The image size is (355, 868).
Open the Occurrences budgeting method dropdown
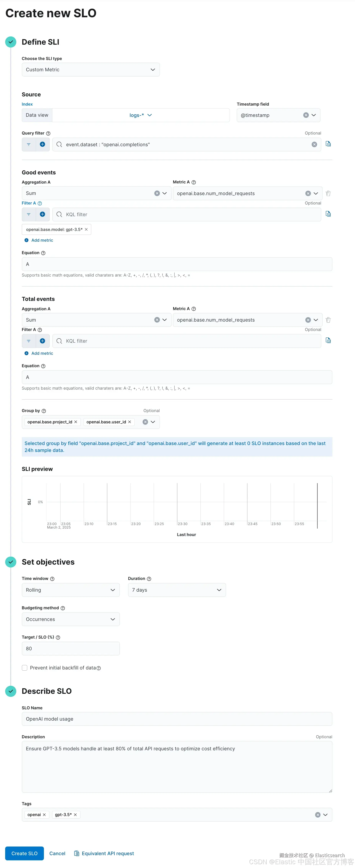(71, 619)
